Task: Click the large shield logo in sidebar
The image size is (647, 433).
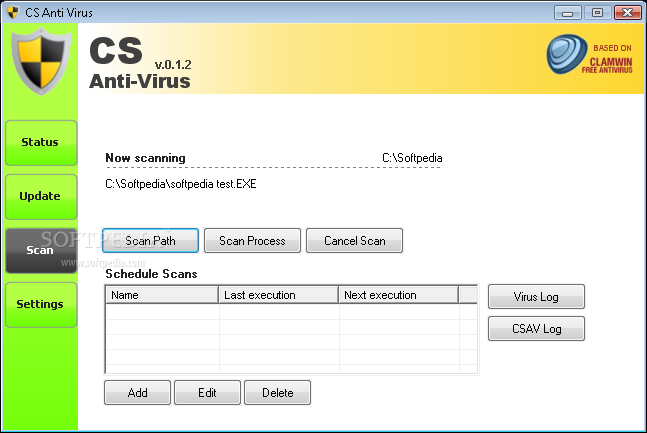Action: tap(40, 61)
